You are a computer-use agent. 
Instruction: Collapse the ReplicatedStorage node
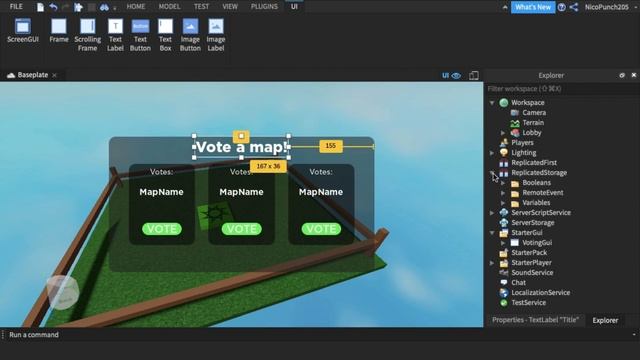(492, 173)
